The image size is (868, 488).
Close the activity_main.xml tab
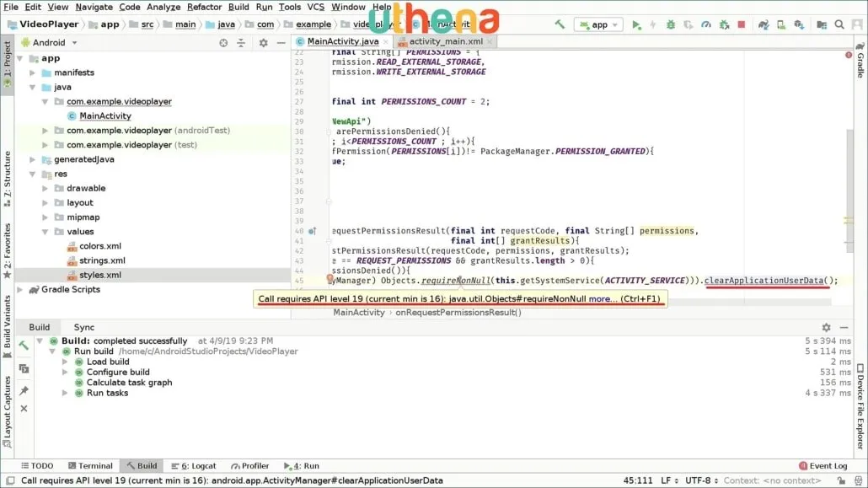pyautogui.click(x=490, y=41)
